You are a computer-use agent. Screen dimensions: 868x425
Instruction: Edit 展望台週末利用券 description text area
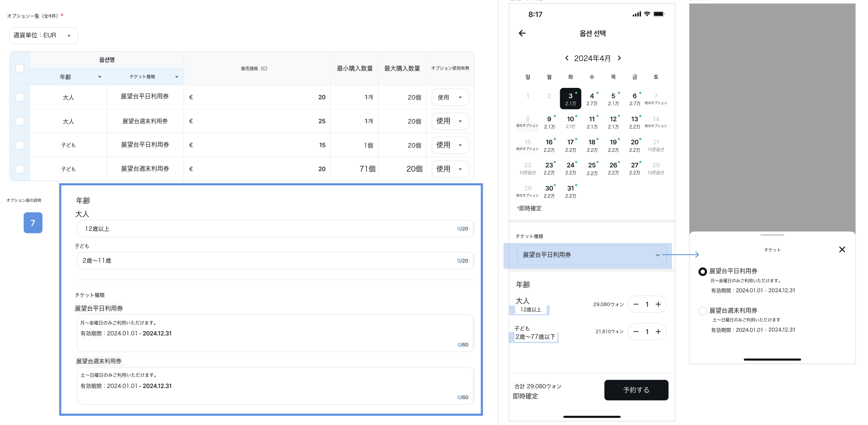pyautogui.click(x=275, y=386)
